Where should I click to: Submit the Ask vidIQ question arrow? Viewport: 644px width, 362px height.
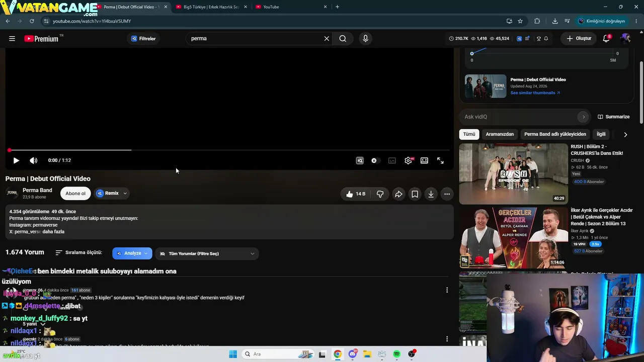584,117
